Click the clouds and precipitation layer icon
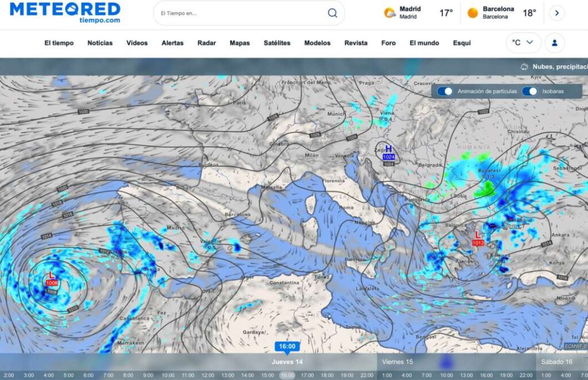 click(524, 67)
